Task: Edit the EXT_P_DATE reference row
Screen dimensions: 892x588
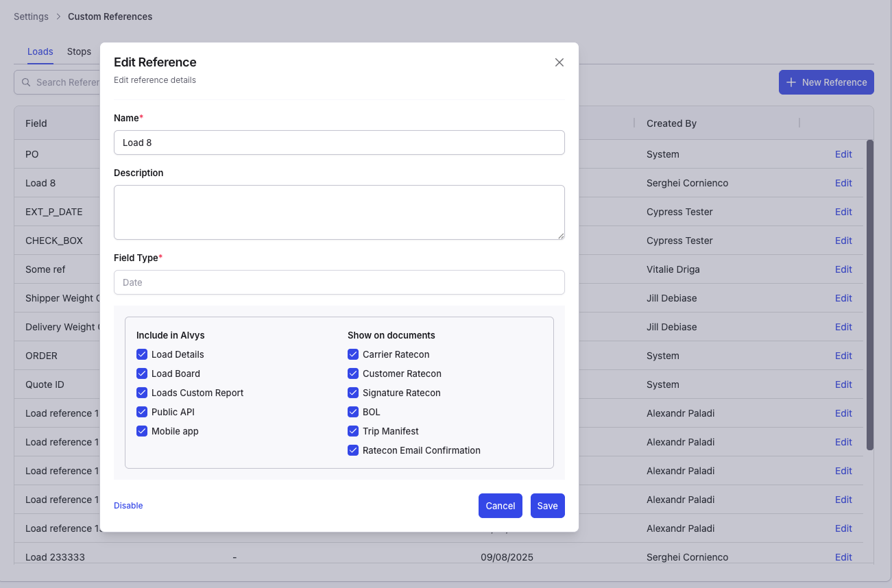Action: 843,212
